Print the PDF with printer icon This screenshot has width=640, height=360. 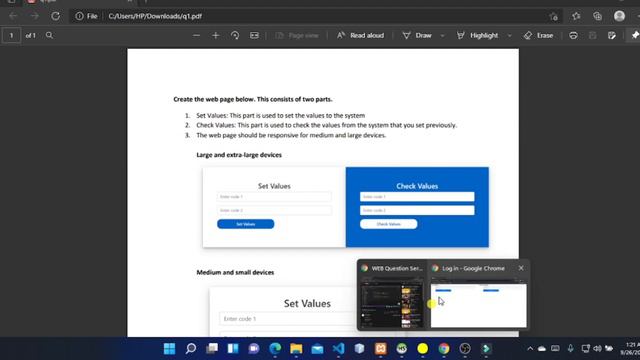tap(573, 36)
